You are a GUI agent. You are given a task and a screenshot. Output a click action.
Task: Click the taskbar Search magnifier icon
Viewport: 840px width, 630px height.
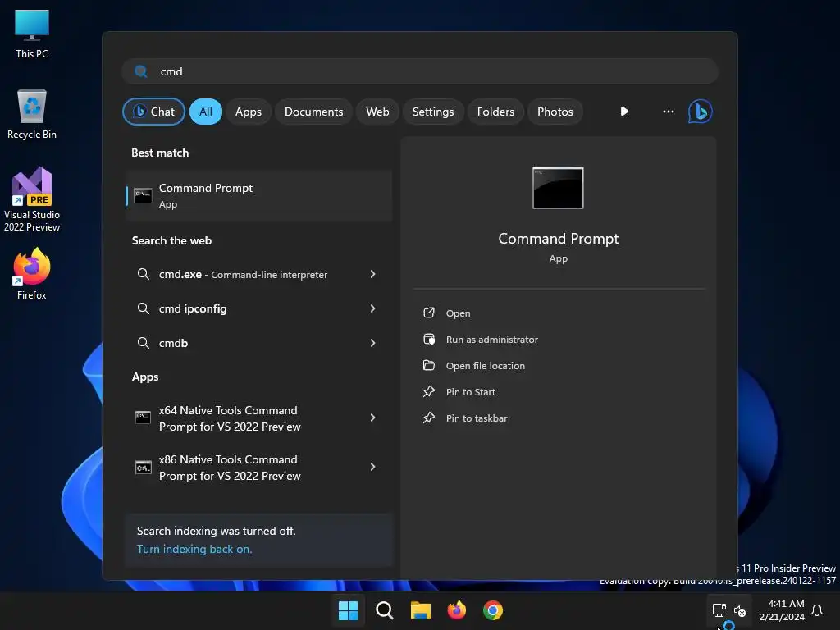tap(384, 610)
